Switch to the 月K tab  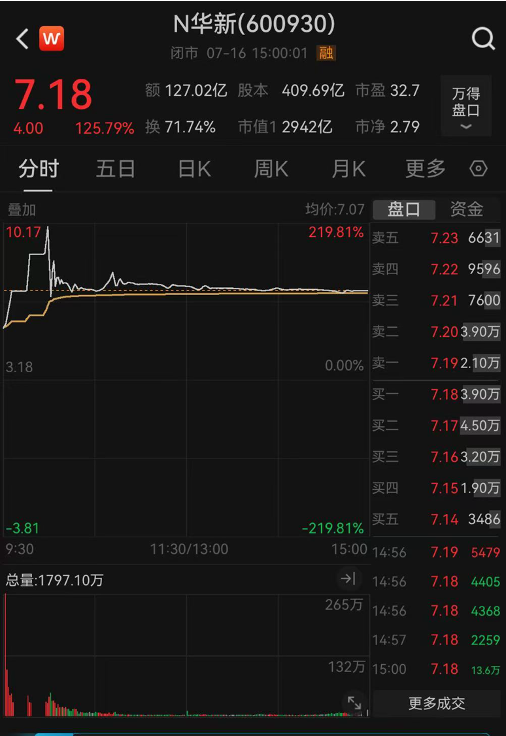tap(348, 169)
